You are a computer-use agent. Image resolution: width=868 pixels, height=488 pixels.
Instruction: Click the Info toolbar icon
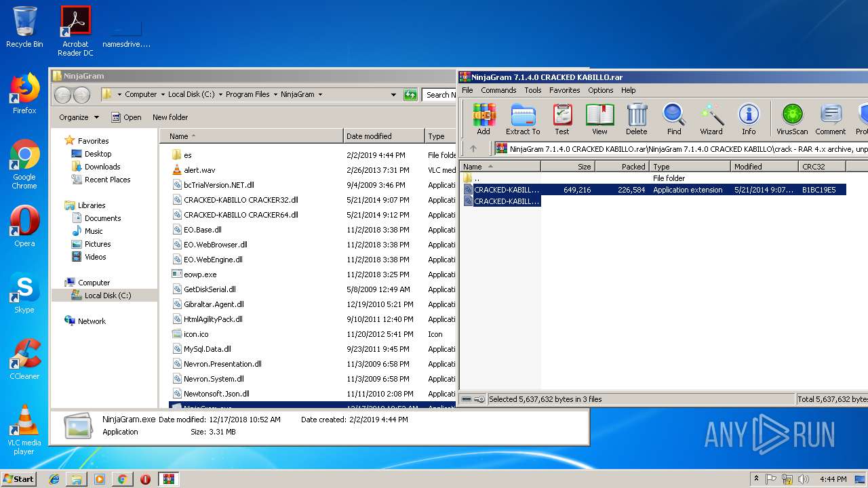coord(749,119)
